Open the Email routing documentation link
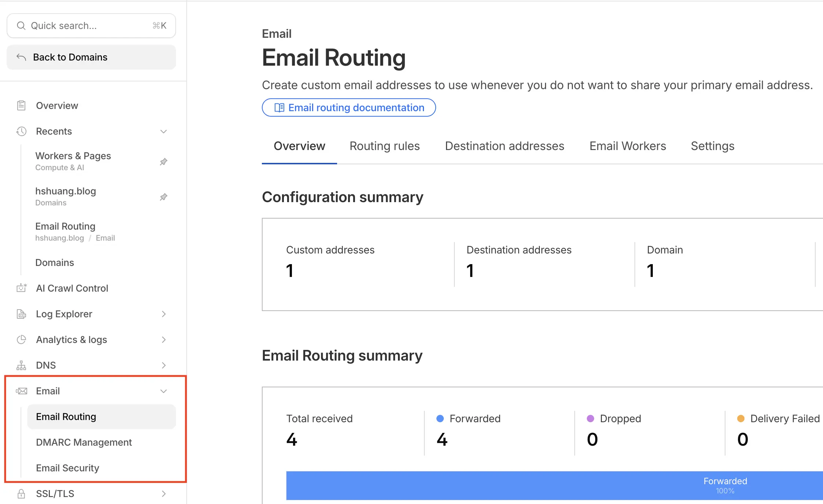The height and width of the screenshot is (504, 823). [349, 107]
